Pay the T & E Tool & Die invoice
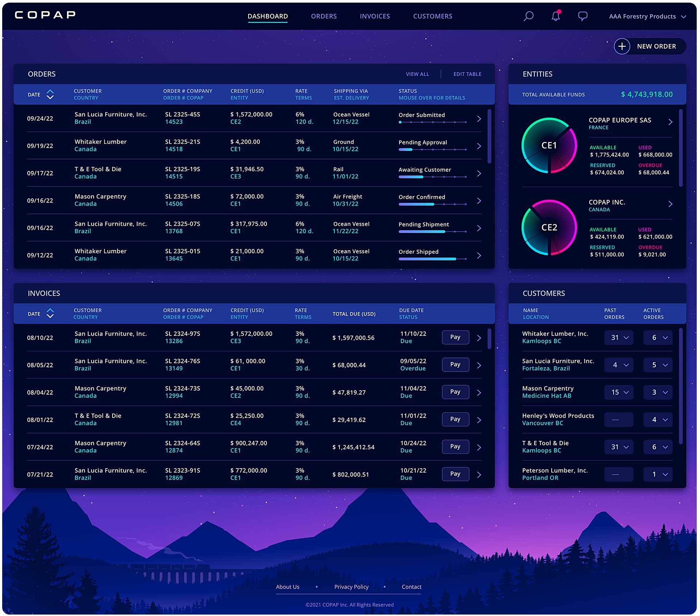This screenshot has height=616, width=700. pyautogui.click(x=455, y=419)
